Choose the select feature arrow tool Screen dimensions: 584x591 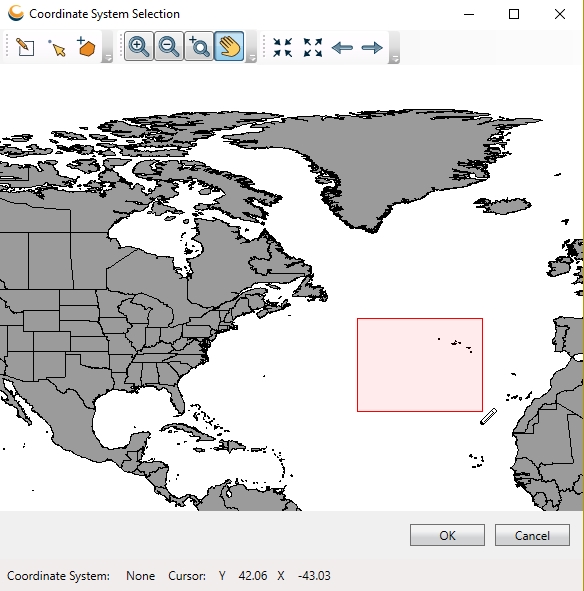[x=57, y=47]
